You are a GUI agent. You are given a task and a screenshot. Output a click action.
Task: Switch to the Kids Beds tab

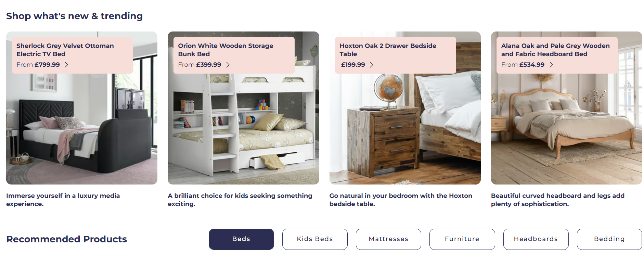point(315,239)
